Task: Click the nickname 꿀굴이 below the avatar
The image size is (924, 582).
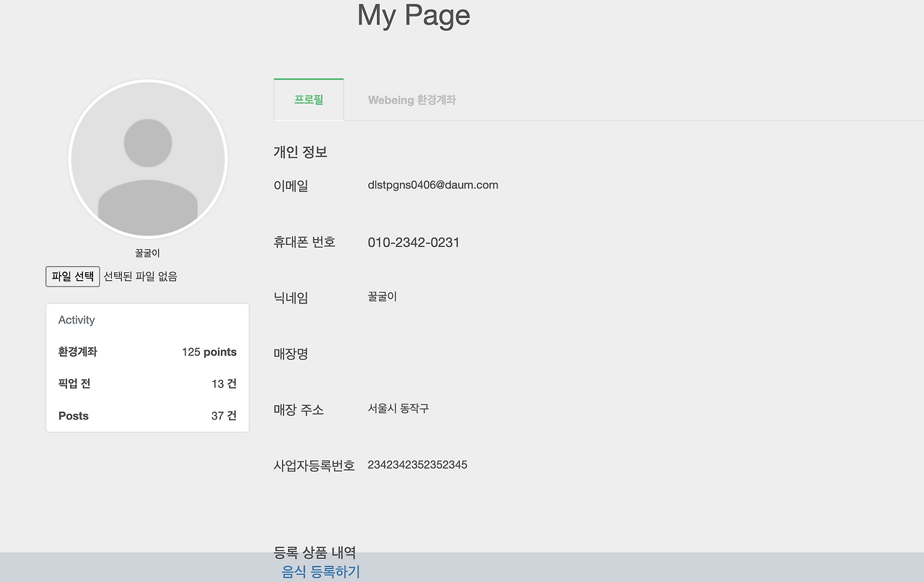Action: [147, 253]
